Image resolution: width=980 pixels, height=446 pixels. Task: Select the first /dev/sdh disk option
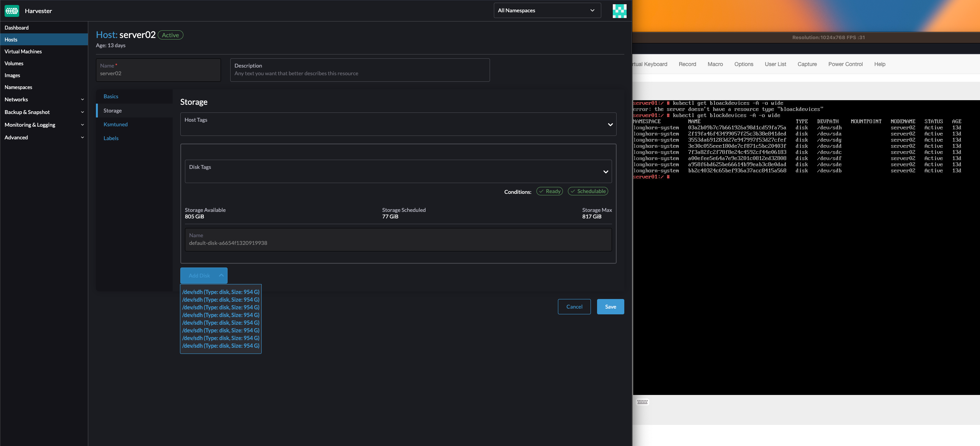coord(221,292)
